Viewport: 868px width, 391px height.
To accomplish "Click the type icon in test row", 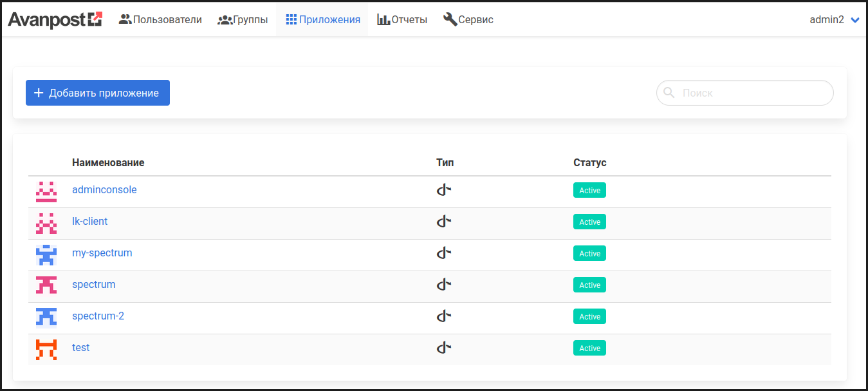I will 443,348.
